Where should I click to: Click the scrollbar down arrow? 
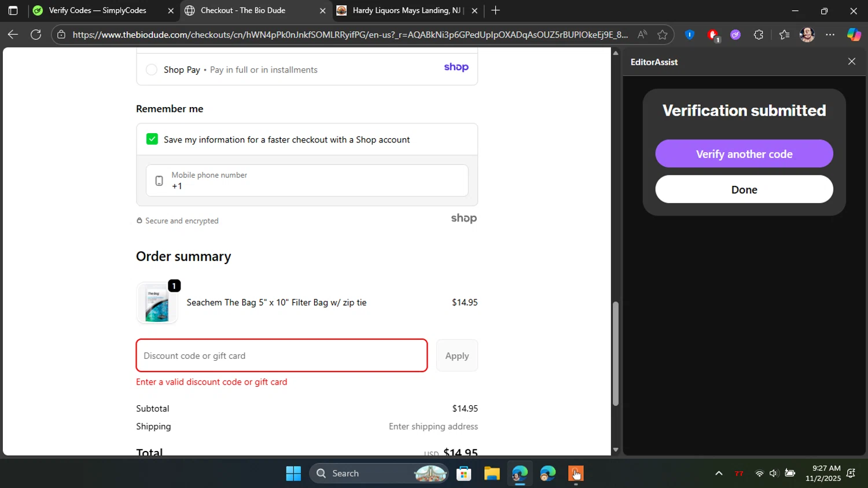pyautogui.click(x=616, y=450)
